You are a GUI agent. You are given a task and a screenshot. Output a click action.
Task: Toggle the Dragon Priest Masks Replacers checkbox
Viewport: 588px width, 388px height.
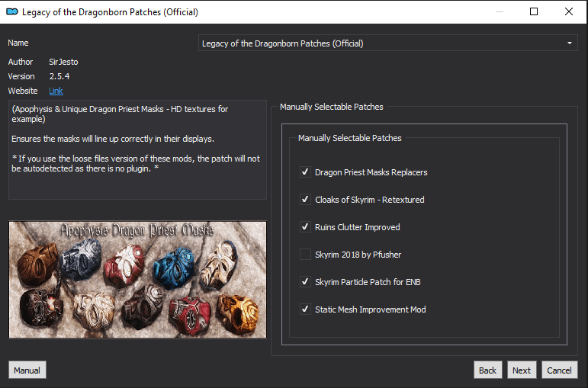point(305,172)
